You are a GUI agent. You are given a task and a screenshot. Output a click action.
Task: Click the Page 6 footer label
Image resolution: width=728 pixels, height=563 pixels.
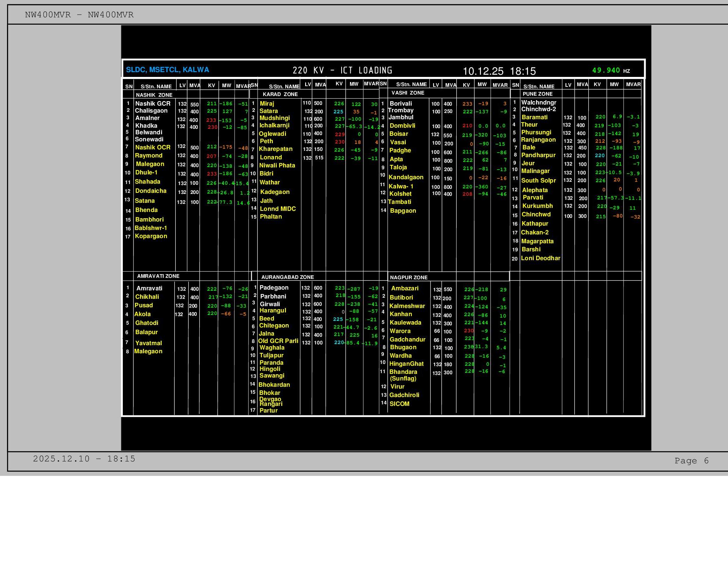(691, 461)
